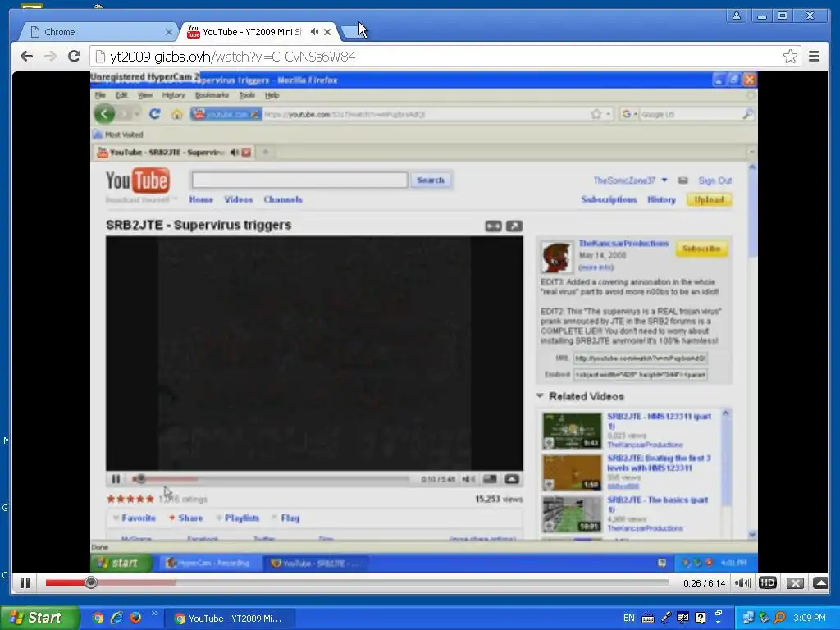Mute the outer player's volume icon
Screen dimensions: 840x630
tap(742, 583)
